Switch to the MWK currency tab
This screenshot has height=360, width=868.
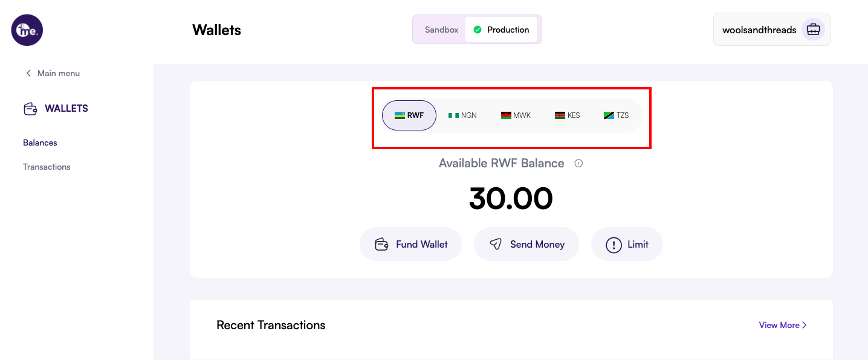click(x=515, y=115)
